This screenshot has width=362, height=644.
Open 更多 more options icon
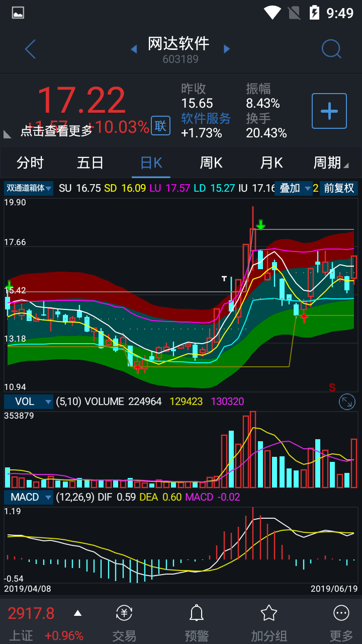click(341, 624)
